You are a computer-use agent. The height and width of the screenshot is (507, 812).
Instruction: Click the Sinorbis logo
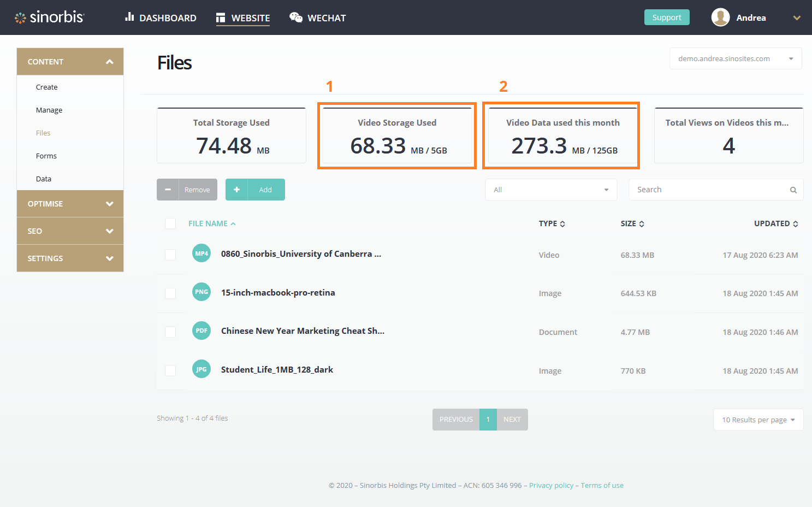pyautogui.click(x=49, y=17)
